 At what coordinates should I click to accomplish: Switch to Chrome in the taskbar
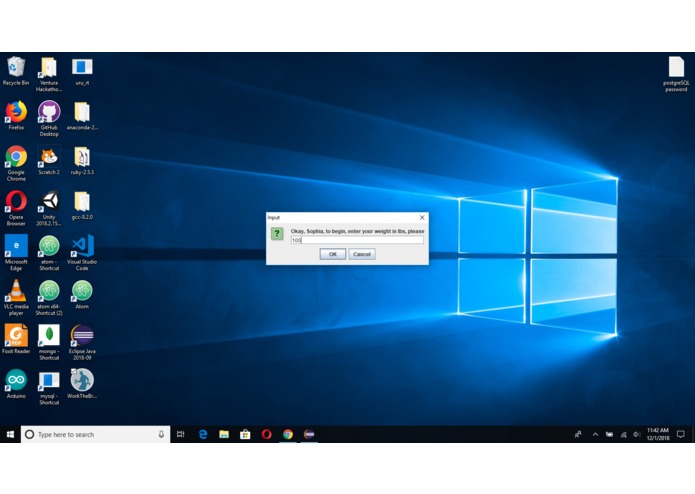(288, 434)
